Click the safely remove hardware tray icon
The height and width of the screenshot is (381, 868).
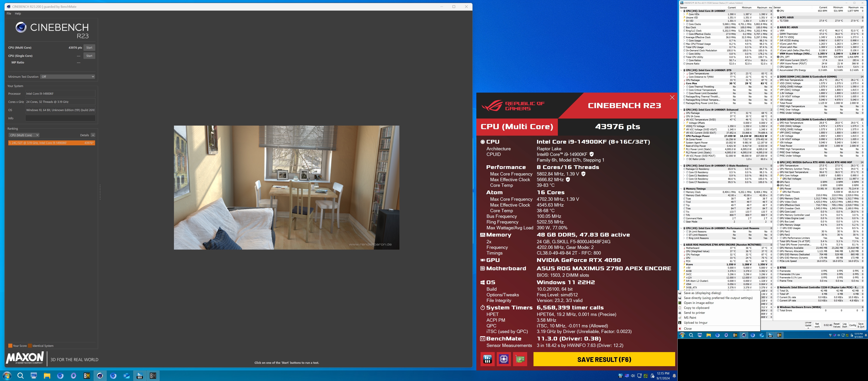click(652, 376)
